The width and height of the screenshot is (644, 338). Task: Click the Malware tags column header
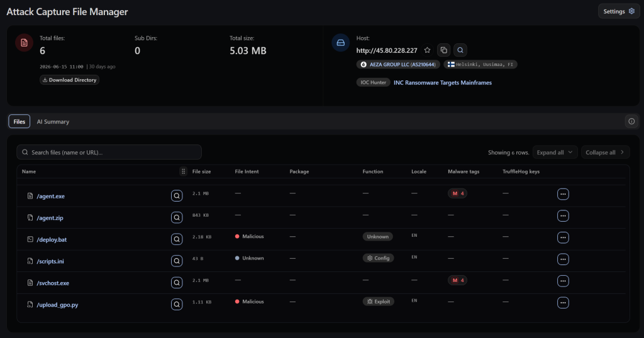[x=464, y=172]
